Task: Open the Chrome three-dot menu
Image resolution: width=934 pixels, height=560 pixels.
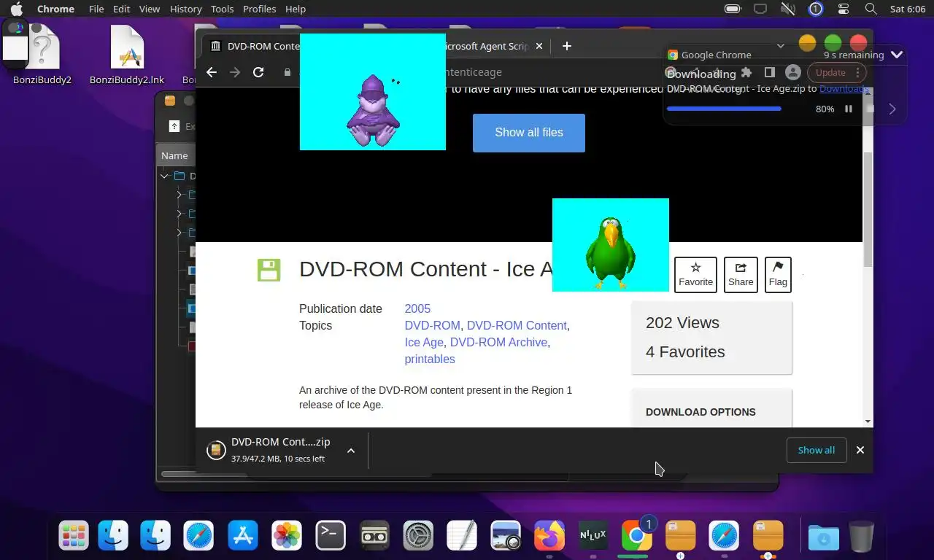Action: click(x=857, y=72)
